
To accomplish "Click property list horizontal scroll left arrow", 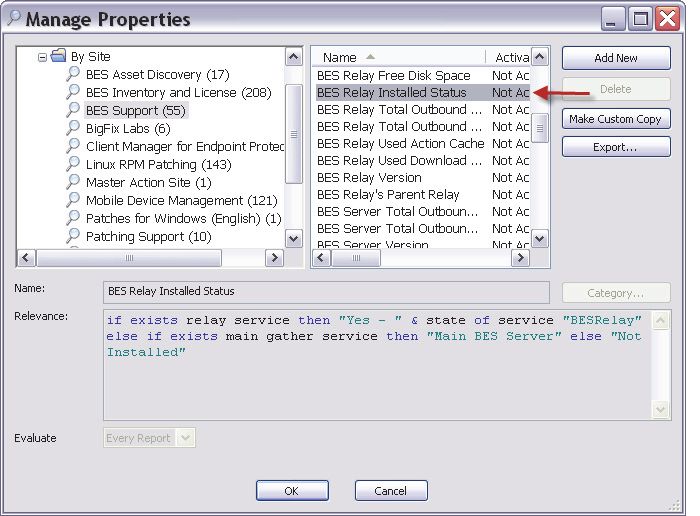I will tap(321, 258).
